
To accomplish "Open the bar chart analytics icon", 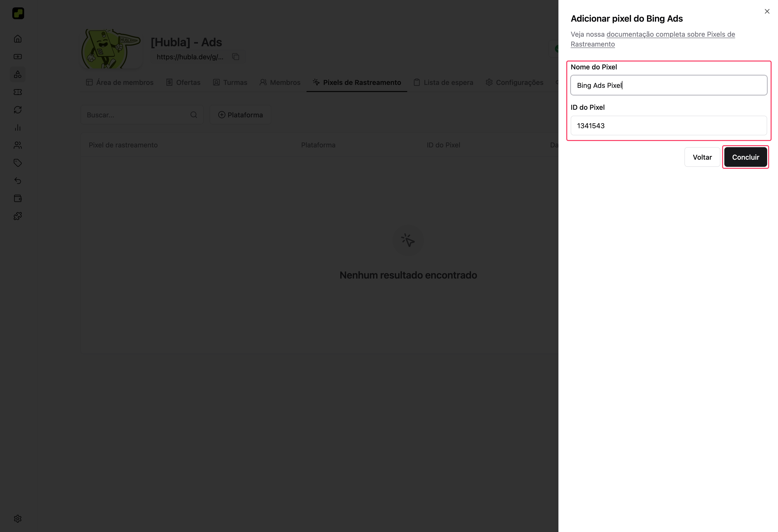I will tap(18, 127).
